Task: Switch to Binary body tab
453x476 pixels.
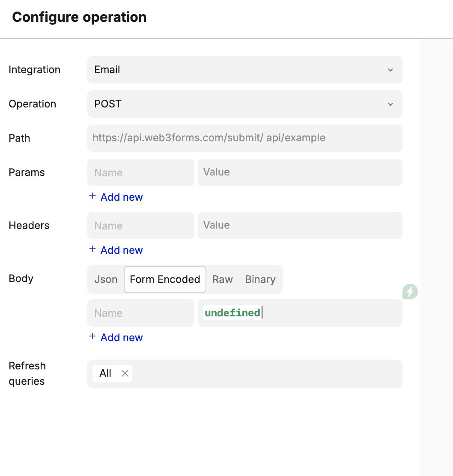Action: tap(260, 280)
